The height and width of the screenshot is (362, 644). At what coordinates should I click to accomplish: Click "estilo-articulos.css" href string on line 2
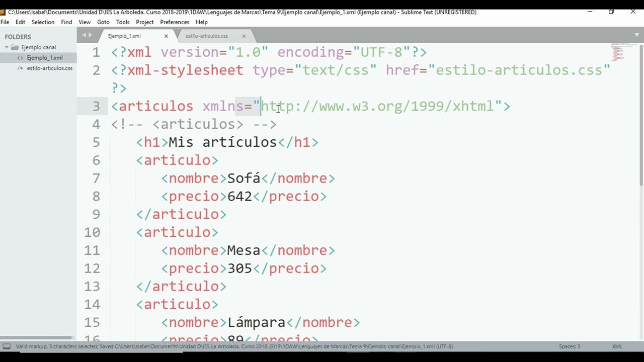pyautogui.click(x=519, y=70)
